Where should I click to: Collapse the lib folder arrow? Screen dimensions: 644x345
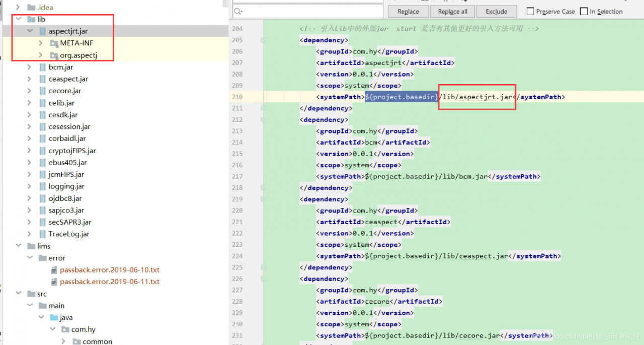[x=19, y=19]
